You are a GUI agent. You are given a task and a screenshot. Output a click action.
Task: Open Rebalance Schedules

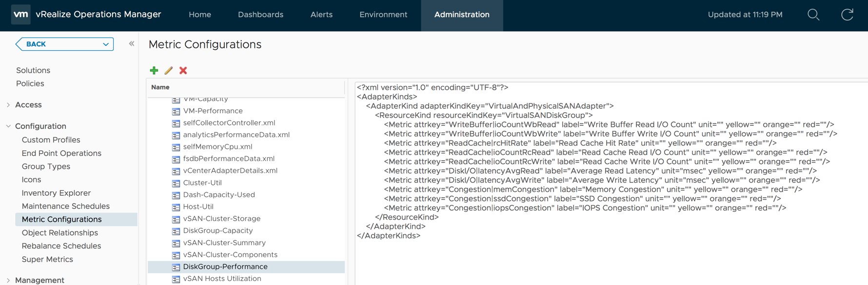tap(61, 246)
